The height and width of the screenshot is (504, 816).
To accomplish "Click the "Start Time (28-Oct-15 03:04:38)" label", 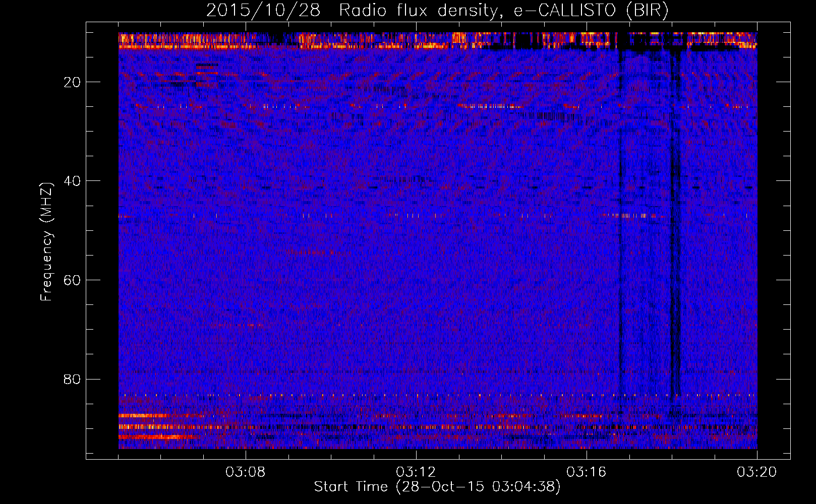I will [437, 487].
